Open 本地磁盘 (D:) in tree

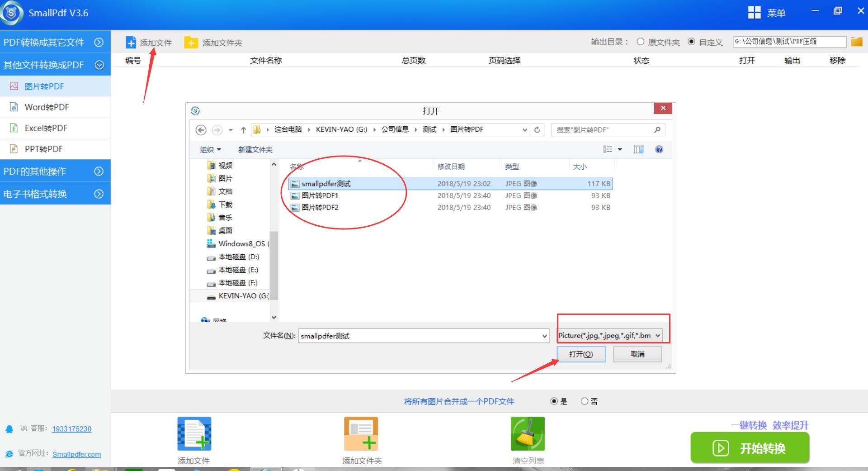pyautogui.click(x=239, y=257)
